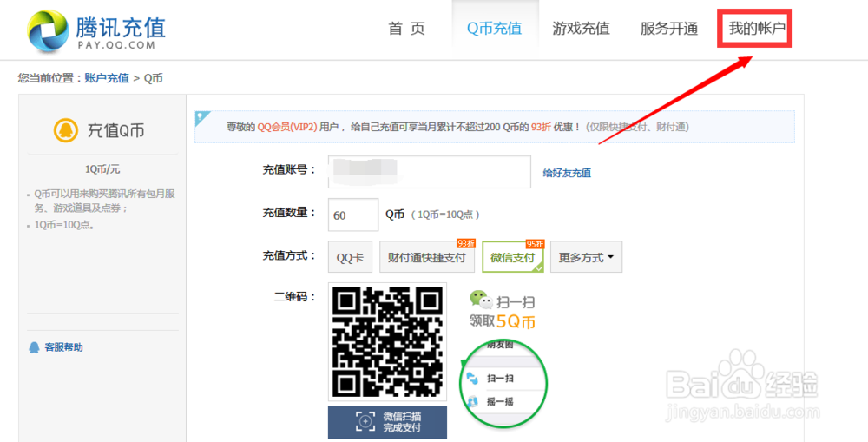Click the 充值数量 field showing 60
This screenshot has width=868, height=442.
[x=353, y=214]
